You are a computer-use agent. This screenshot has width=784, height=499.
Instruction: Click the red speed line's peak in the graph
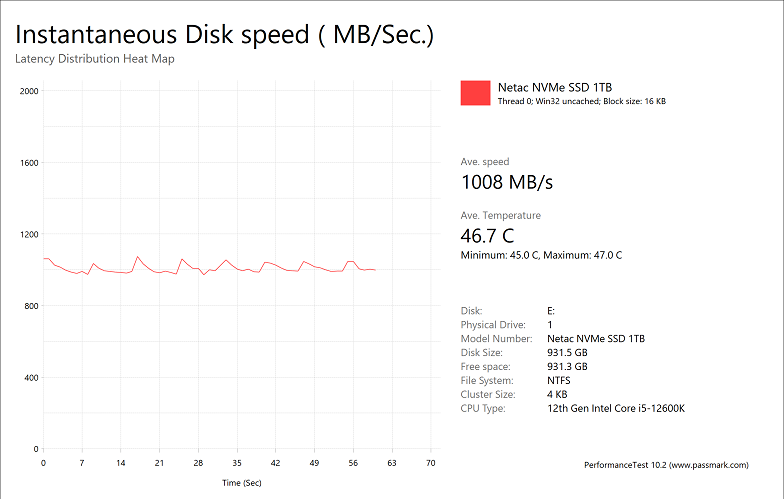[x=138, y=257]
